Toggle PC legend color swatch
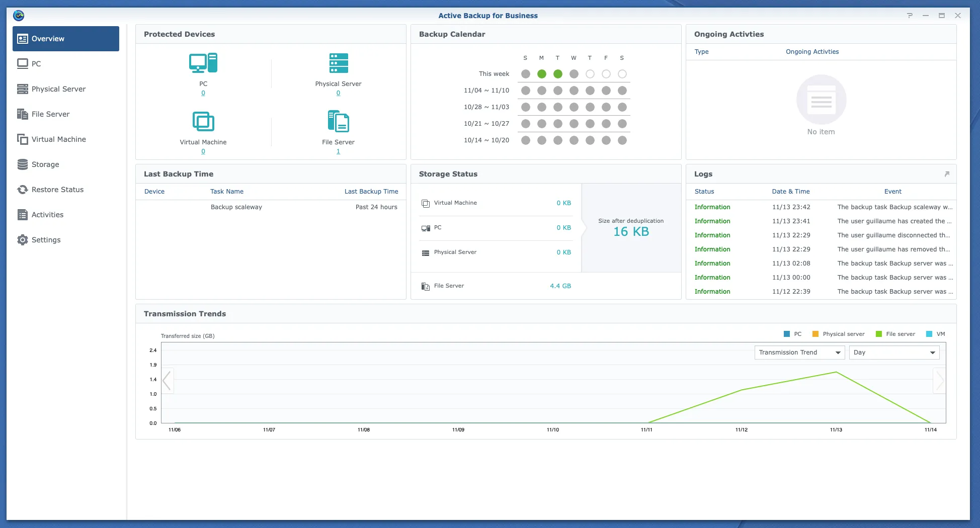 (787, 334)
